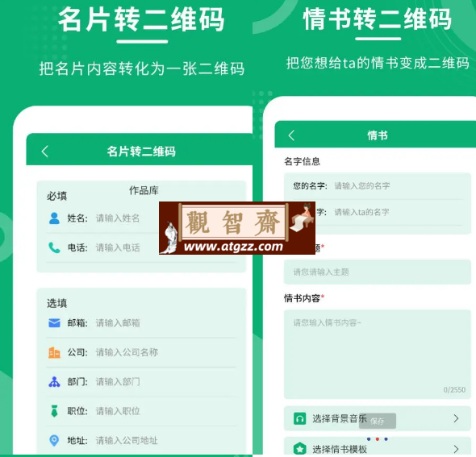The image size is (476, 457).
Task: Click the 电话: label
Action: (x=77, y=247)
